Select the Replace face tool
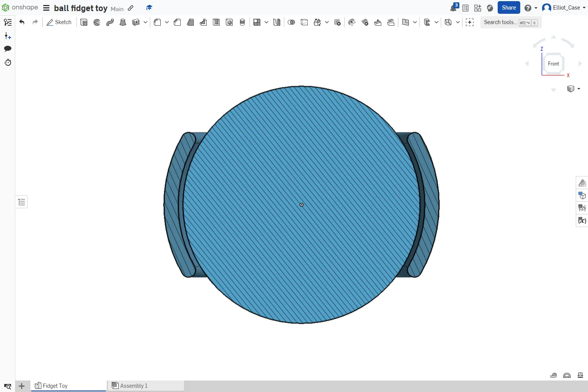 [x=391, y=22]
